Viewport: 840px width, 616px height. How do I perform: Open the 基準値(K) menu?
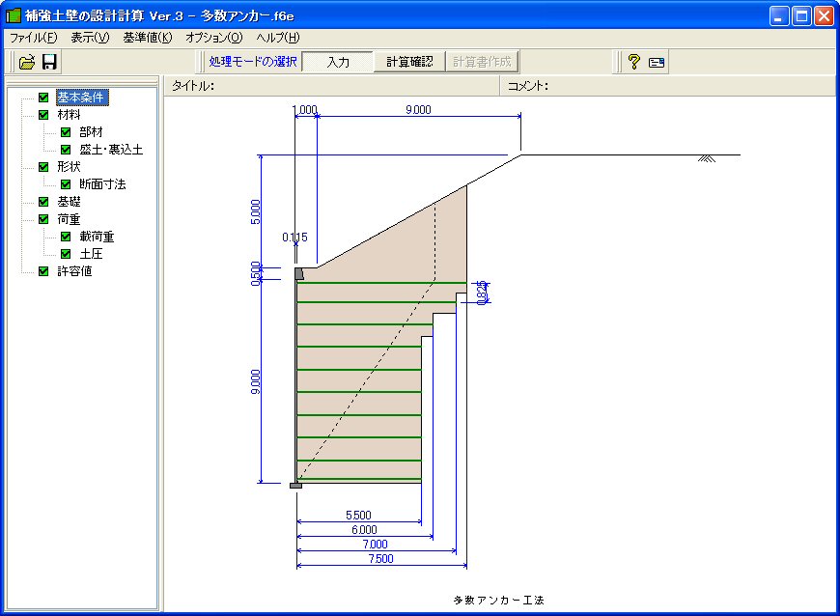coord(148,38)
